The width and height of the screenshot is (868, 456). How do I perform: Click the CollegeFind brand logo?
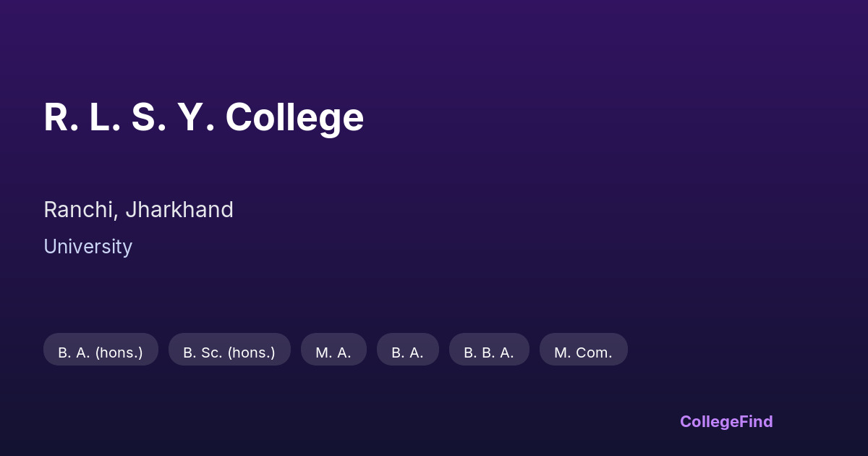(726, 421)
